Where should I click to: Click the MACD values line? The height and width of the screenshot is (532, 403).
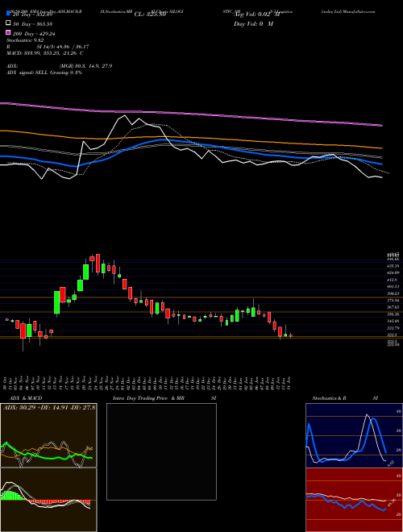coord(45,53)
